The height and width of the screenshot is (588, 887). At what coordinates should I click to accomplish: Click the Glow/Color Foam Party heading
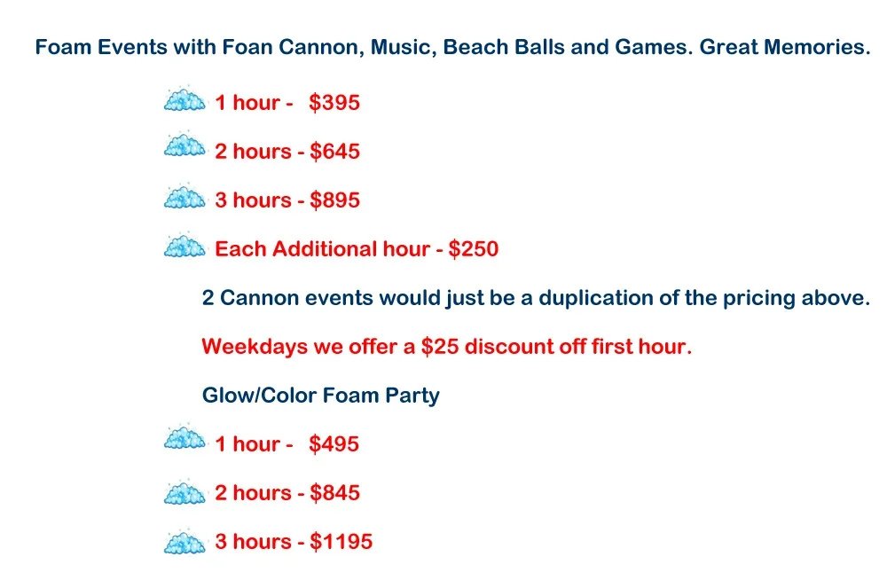(x=321, y=395)
